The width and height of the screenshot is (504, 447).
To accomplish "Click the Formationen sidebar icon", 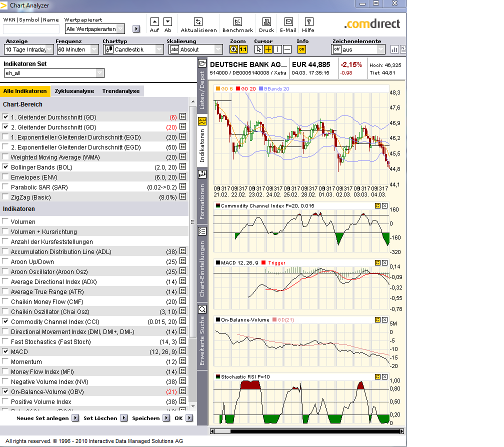I will [202, 174].
